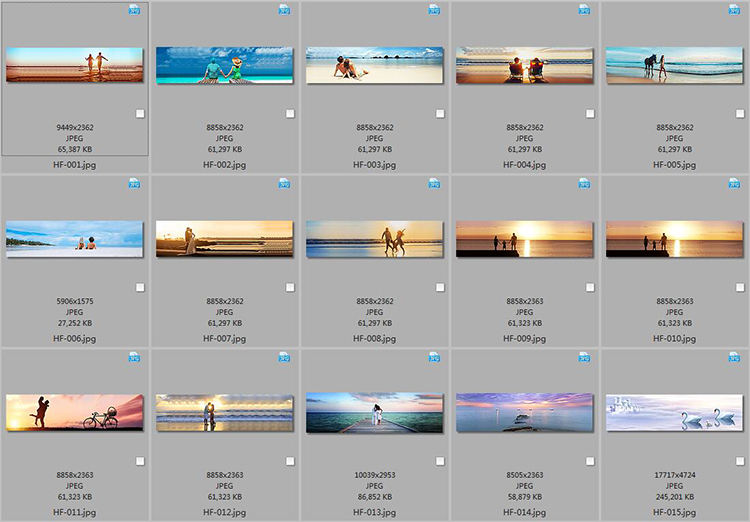
Task: Toggle the checkbox for HF-012.jpg
Action: click(290, 461)
